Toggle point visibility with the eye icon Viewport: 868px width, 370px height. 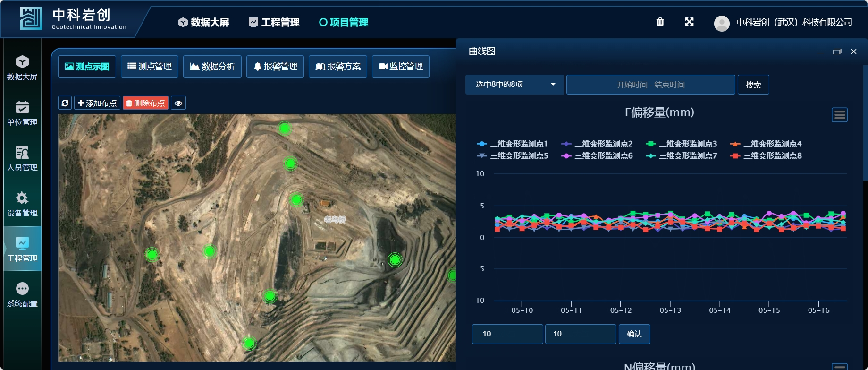pyautogui.click(x=178, y=103)
